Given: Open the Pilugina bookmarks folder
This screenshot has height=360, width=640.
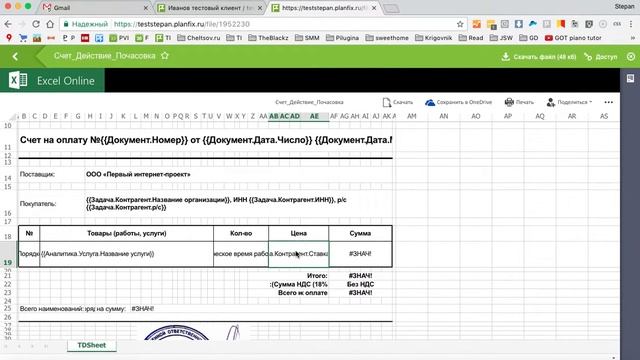Looking at the screenshot, I should tap(342, 38).
